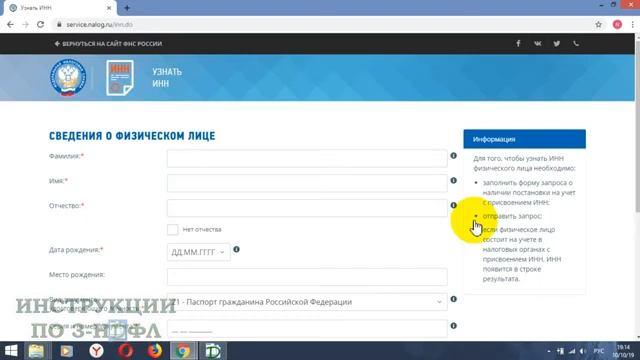Screen dimensions: 640x360
Task: Go forward in browser history
Action: (x=25, y=24)
